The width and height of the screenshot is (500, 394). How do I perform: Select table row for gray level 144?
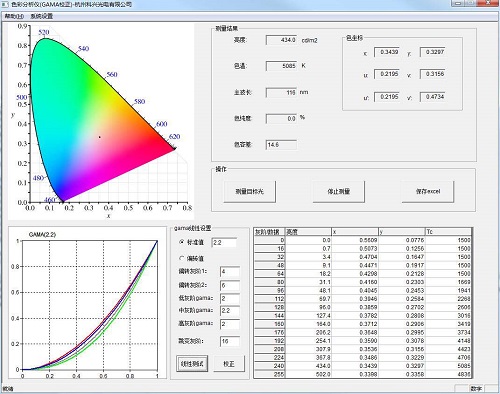click(363, 315)
